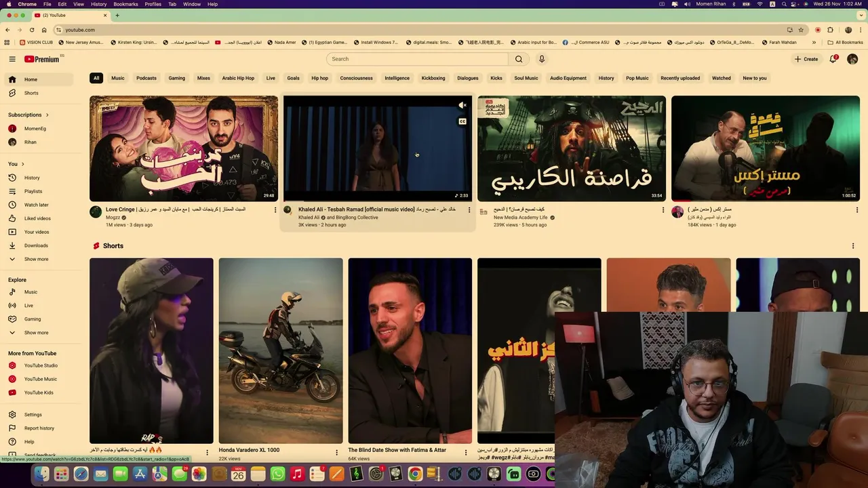Click into the Search field
Image resolution: width=868 pixels, height=488 pixels.
tap(417, 59)
